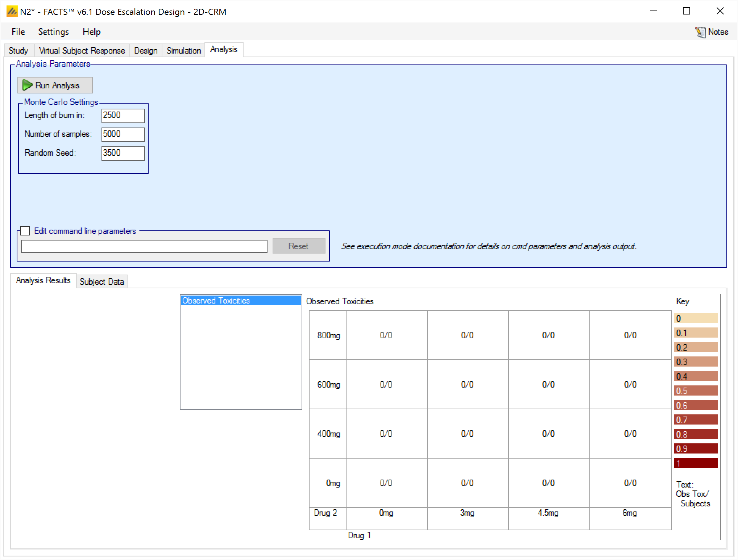Click the Notes notepad icon

coord(700,32)
